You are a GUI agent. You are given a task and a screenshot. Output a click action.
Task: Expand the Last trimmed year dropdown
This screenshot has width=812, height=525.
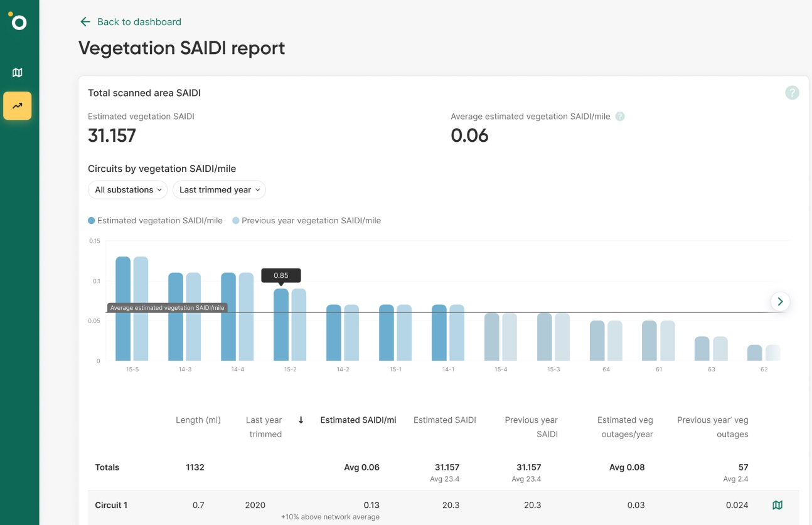[219, 190]
